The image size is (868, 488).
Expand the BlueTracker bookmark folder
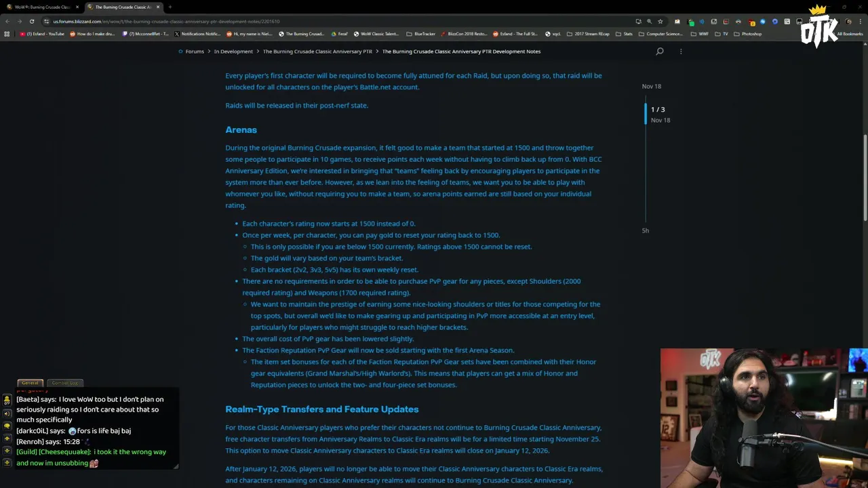point(421,34)
